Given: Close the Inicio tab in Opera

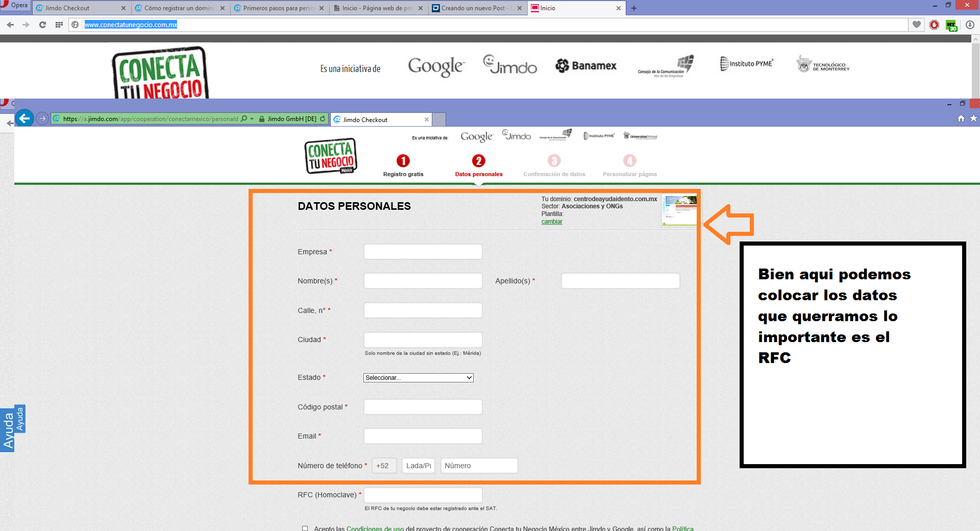Looking at the screenshot, I should pos(619,8).
